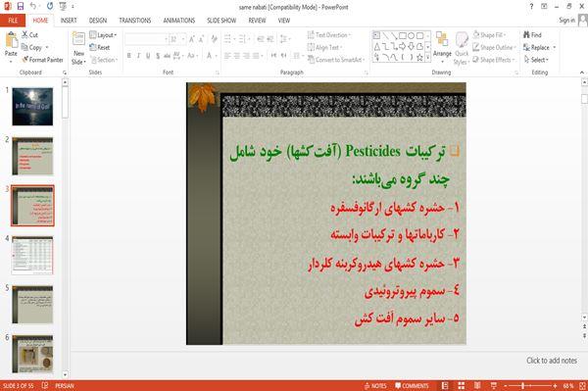Toggle Bold formatting
588x391 pixels.
[129, 56]
